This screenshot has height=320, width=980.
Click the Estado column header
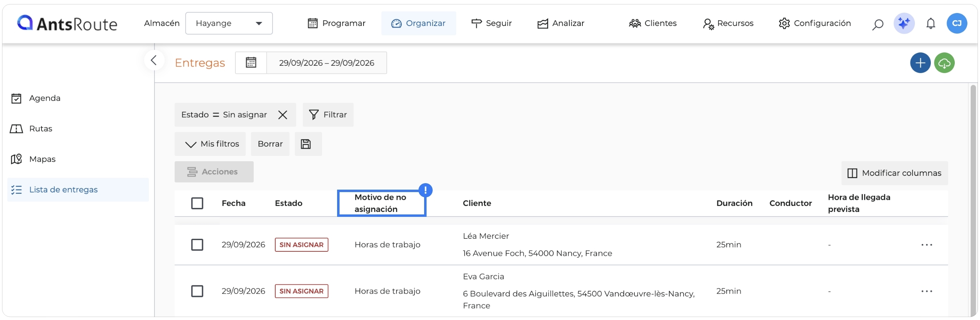[289, 203]
